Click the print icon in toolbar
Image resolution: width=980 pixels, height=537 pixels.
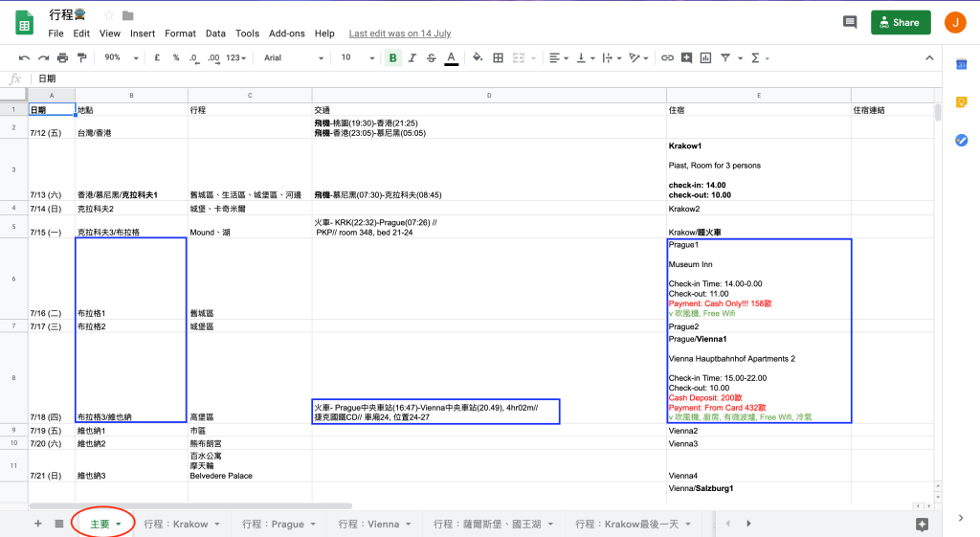[62, 57]
